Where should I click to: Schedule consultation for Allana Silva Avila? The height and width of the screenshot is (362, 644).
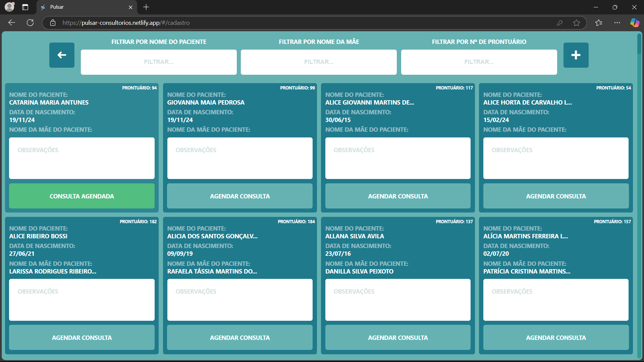click(398, 338)
